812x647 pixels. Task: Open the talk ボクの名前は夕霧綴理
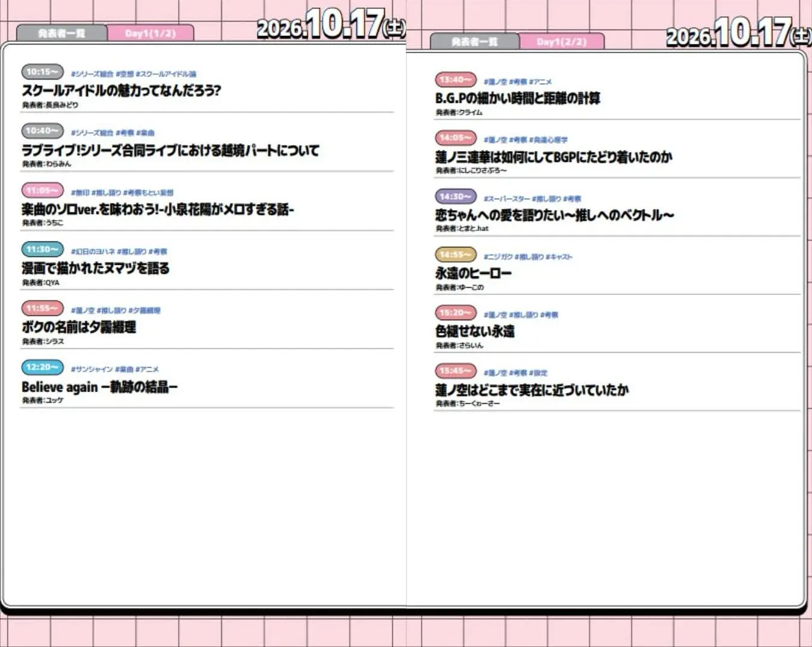tap(79, 327)
